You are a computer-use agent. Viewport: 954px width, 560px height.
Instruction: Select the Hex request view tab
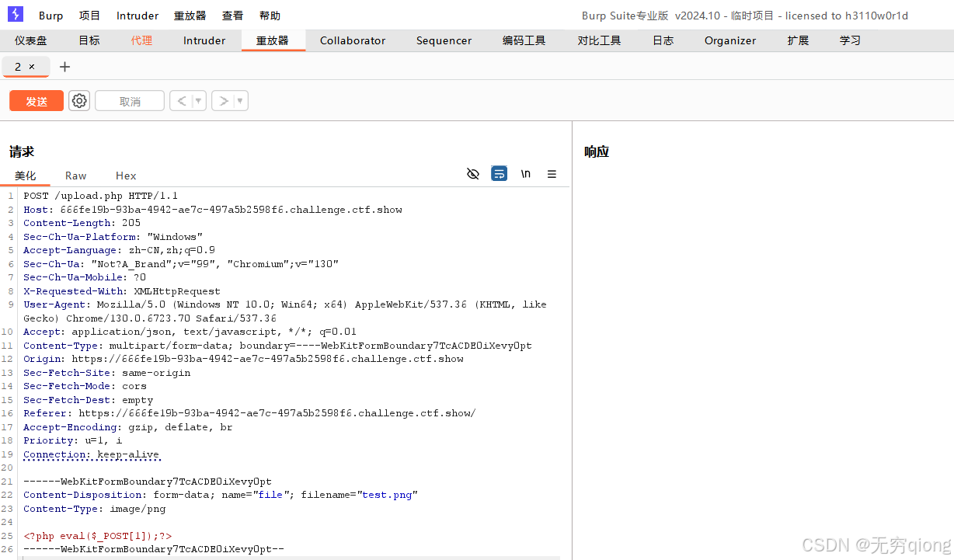click(126, 176)
